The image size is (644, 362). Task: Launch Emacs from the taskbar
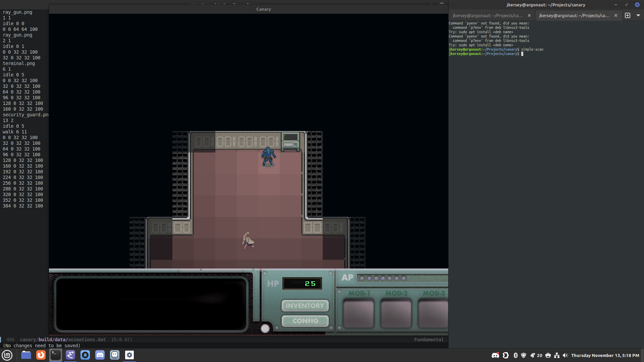[x=70, y=355]
